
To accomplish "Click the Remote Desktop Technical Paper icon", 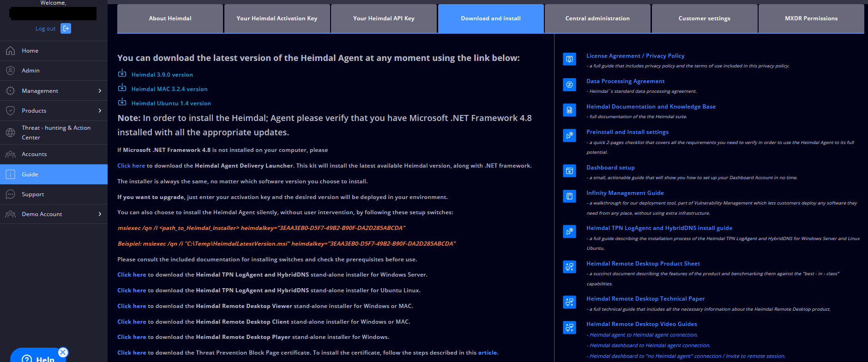I will pos(569,302).
